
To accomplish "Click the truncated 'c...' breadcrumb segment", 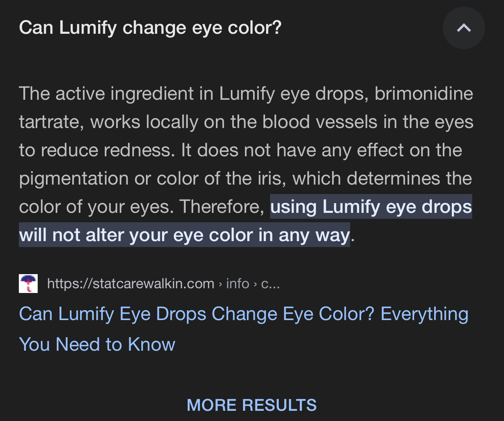I will [270, 284].
